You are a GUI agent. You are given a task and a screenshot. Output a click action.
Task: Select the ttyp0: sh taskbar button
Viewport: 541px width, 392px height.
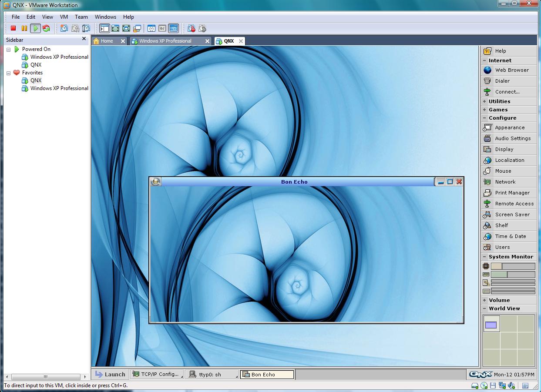(212, 374)
